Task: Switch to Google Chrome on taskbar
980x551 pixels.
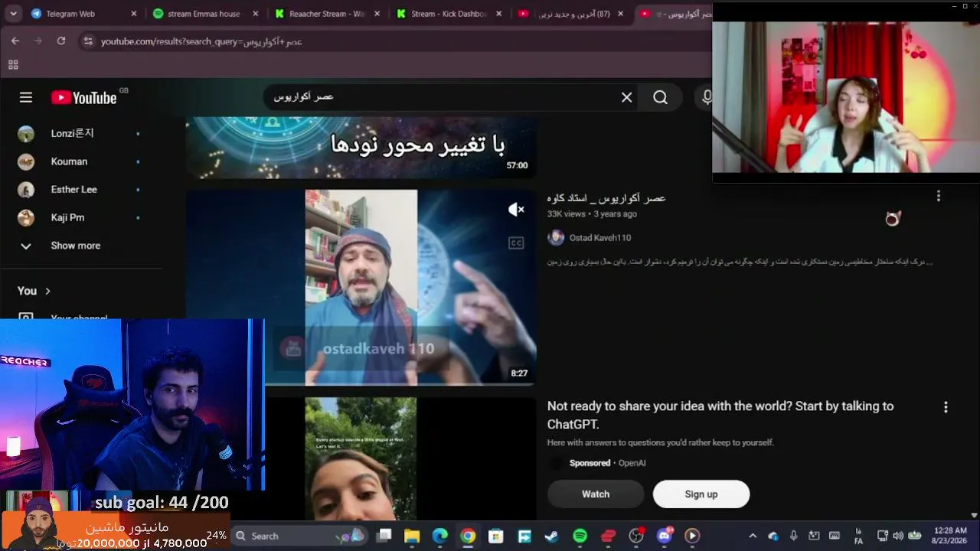Action: coord(468,536)
